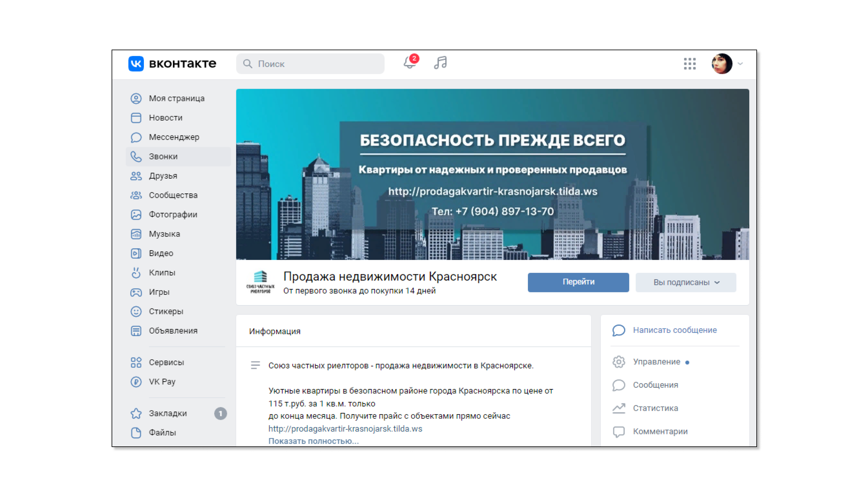Click the Комментарии comment icon
The height and width of the screenshot is (496, 868).
pyautogui.click(x=619, y=432)
